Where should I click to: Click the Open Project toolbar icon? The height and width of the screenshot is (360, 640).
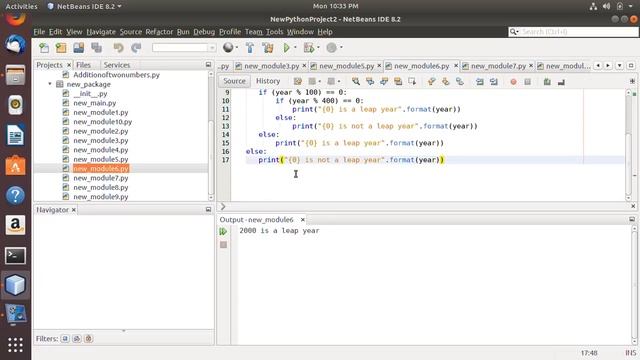pyautogui.click(x=78, y=48)
